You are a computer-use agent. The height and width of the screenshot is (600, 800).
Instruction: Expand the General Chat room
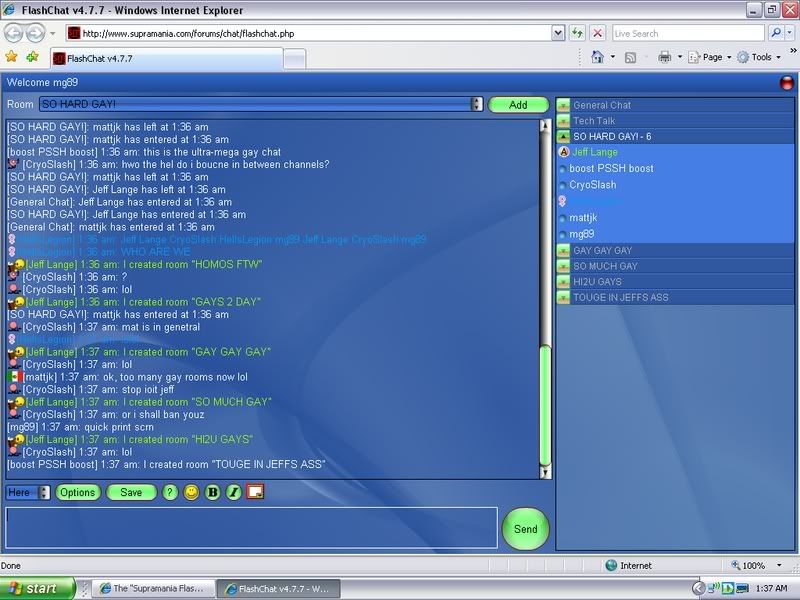[x=563, y=106]
